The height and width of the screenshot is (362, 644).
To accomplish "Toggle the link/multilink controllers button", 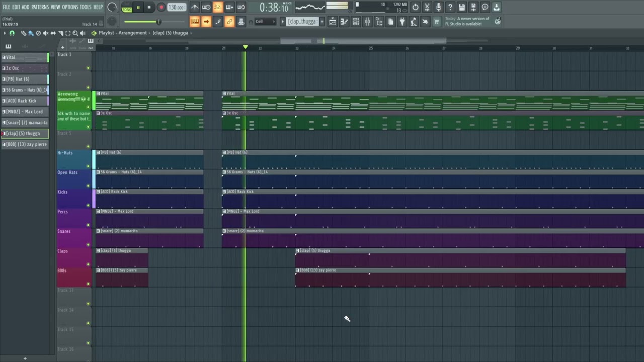I will [x=229, y=22].
